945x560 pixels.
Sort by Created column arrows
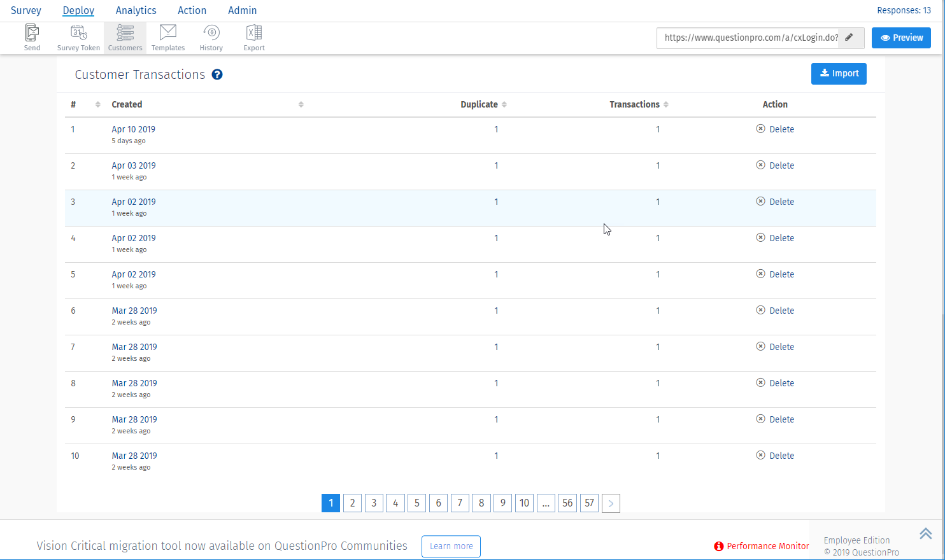click(x=301, y=104)
